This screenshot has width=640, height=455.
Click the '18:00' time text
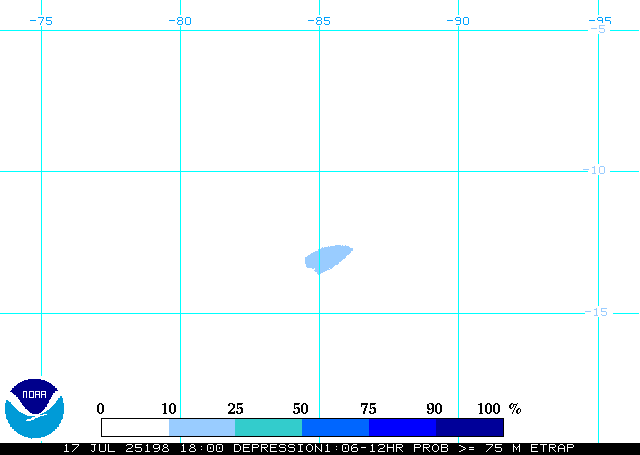click(x=202, y=448)
